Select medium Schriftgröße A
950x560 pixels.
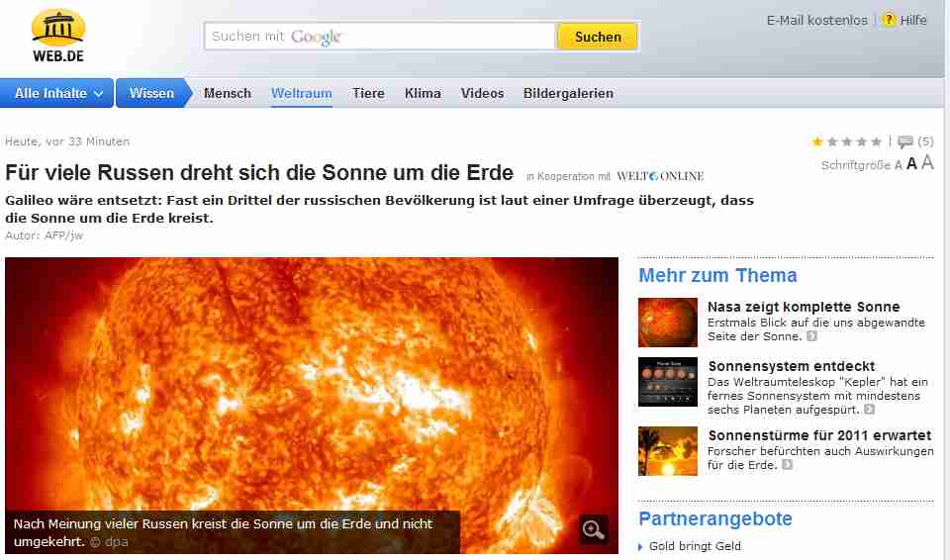pyautogui.click(x=911, y=163)
